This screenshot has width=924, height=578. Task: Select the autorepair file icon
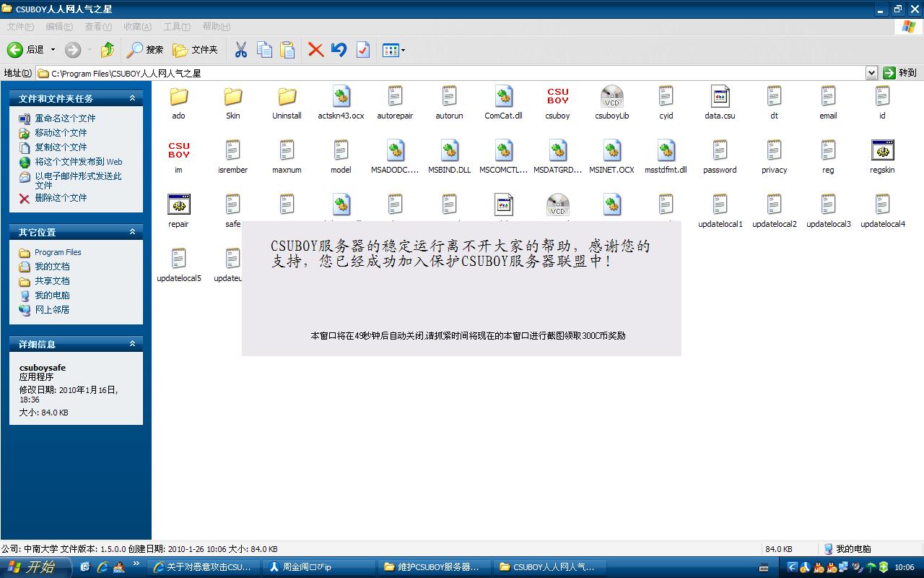click(395, 96)
